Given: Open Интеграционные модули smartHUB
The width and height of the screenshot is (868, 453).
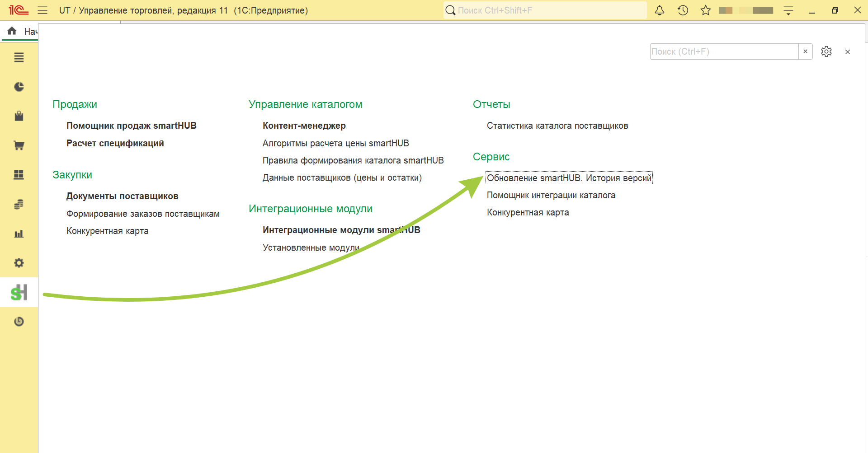Looking at the screenshot, I should tap(341, 230).
